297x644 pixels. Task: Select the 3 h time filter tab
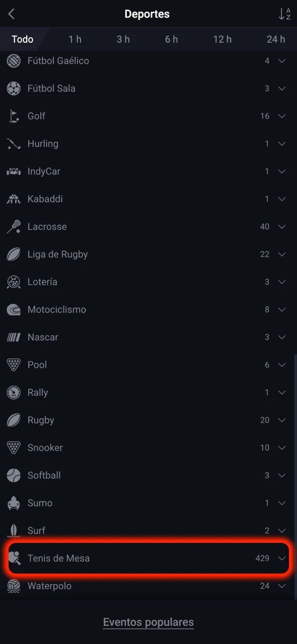pos(123,39)
